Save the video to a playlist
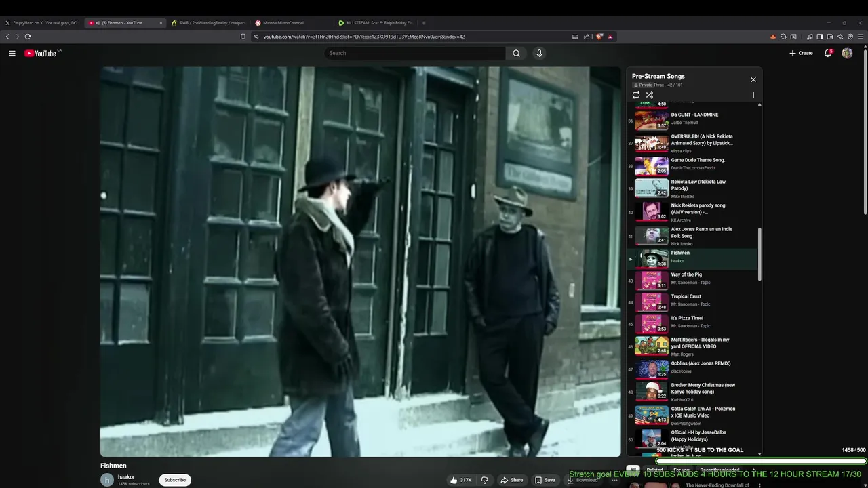Screen dimensions: 868x488 click(x=545, y=480)
